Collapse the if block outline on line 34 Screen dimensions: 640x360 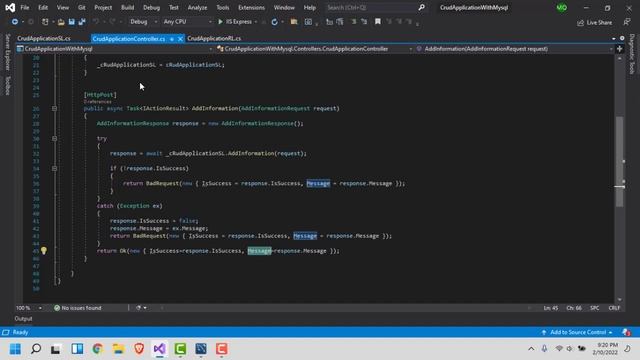point(54,168)
